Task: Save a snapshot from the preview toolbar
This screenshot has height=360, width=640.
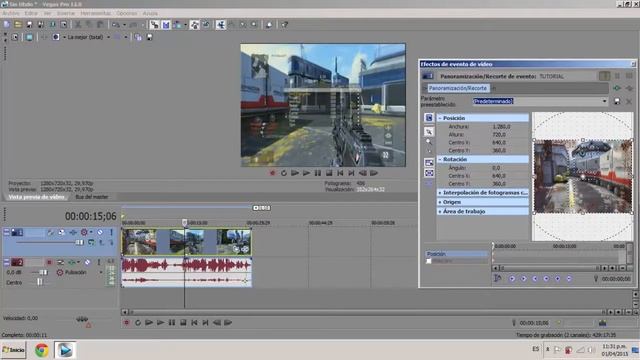Action: [149, 37]
